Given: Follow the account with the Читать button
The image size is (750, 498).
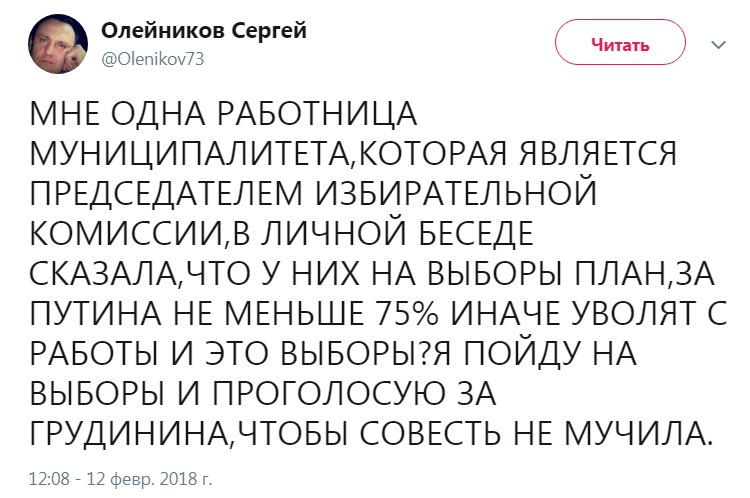Looking at the screenshot, I should [620, 43].
